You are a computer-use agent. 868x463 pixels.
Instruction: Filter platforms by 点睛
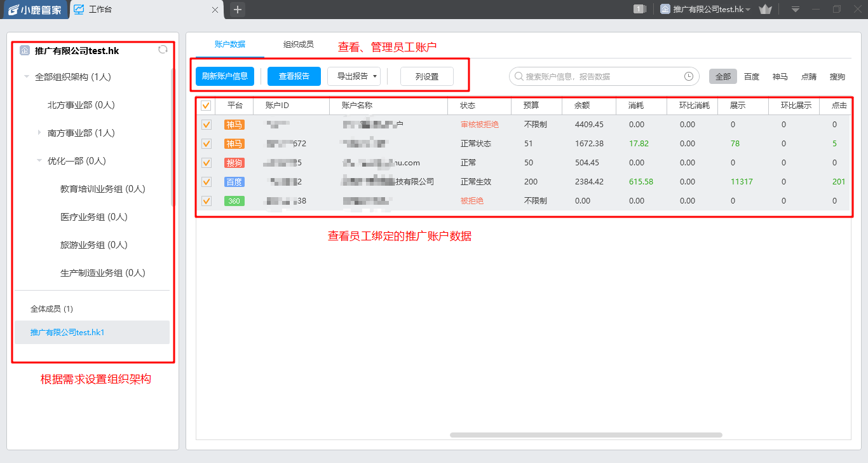pyautogui.click(x=809, y=76)
